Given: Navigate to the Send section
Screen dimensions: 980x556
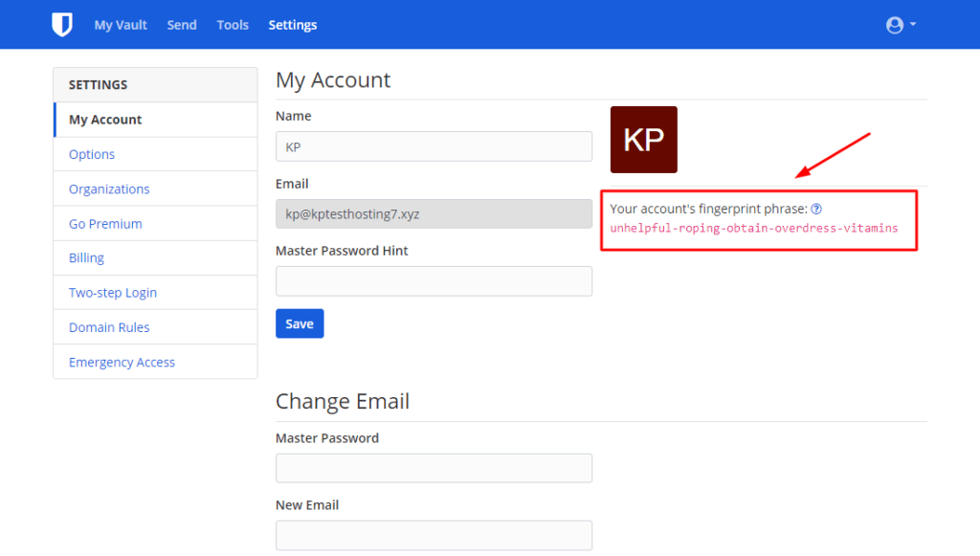Looking at the screenshot, I should pos(181,25).
